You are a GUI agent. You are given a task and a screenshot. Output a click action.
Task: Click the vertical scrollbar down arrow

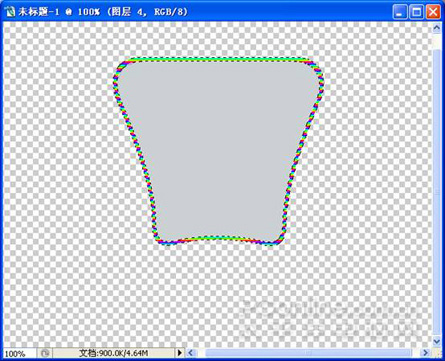click(x=437, y=341)
